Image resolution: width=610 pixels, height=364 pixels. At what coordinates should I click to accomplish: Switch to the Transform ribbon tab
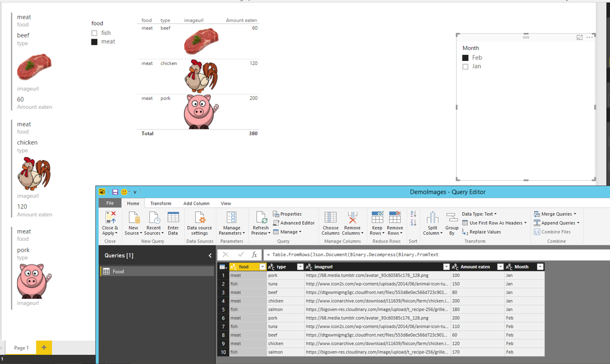click(161, 203)
